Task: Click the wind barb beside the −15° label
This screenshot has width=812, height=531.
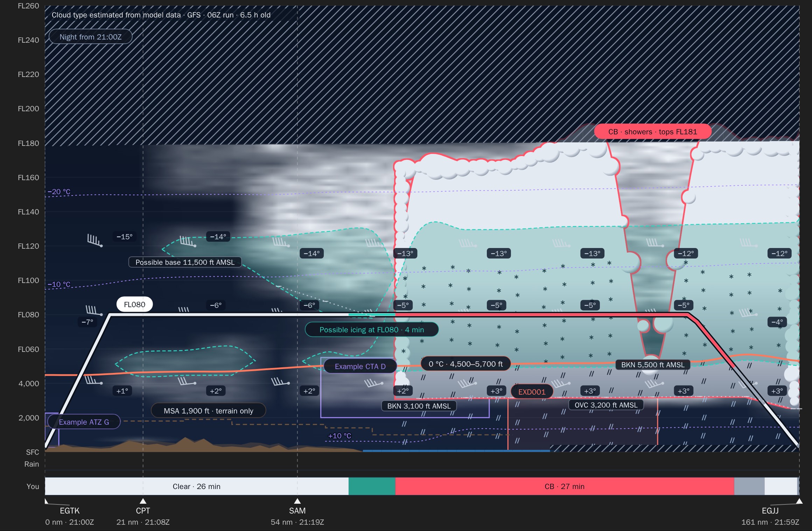Action: point(95,241)
